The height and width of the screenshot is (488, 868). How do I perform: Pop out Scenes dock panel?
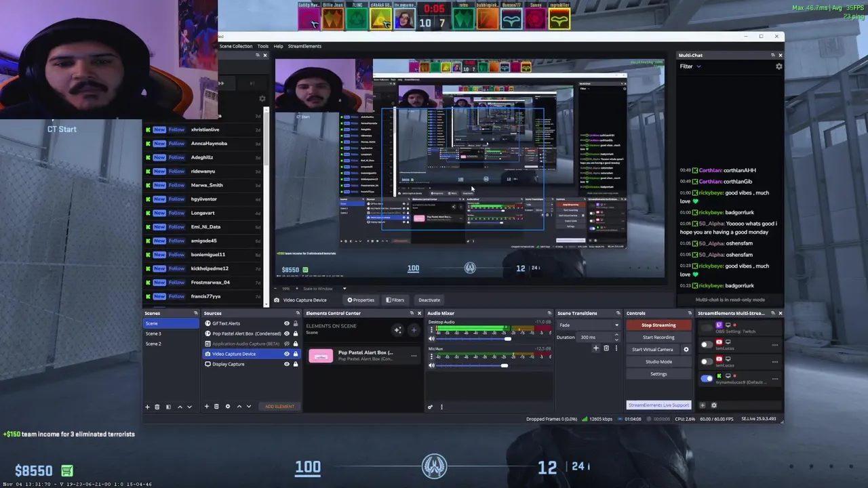click(x=196, y=313)
